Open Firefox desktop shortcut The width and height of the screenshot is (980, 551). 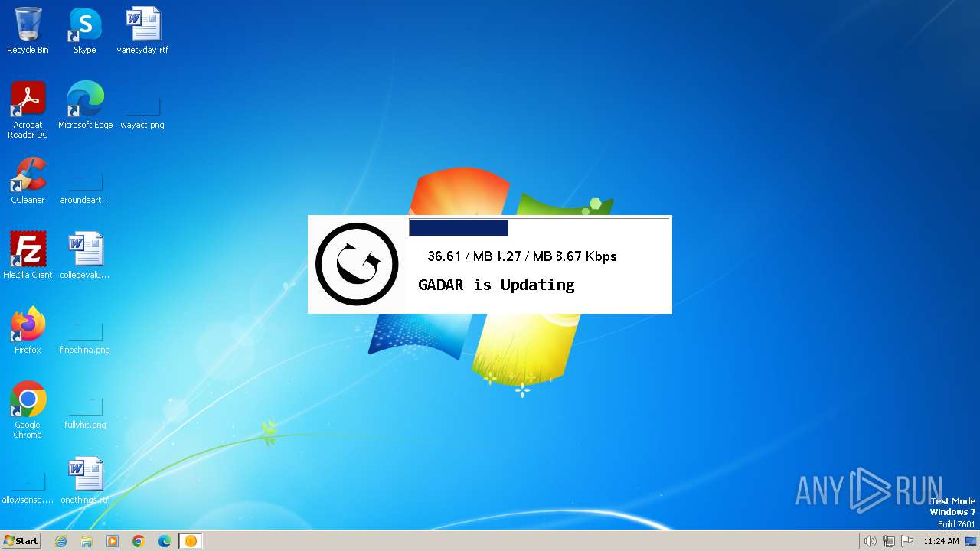pyautogui.click(x=28, y=331)
